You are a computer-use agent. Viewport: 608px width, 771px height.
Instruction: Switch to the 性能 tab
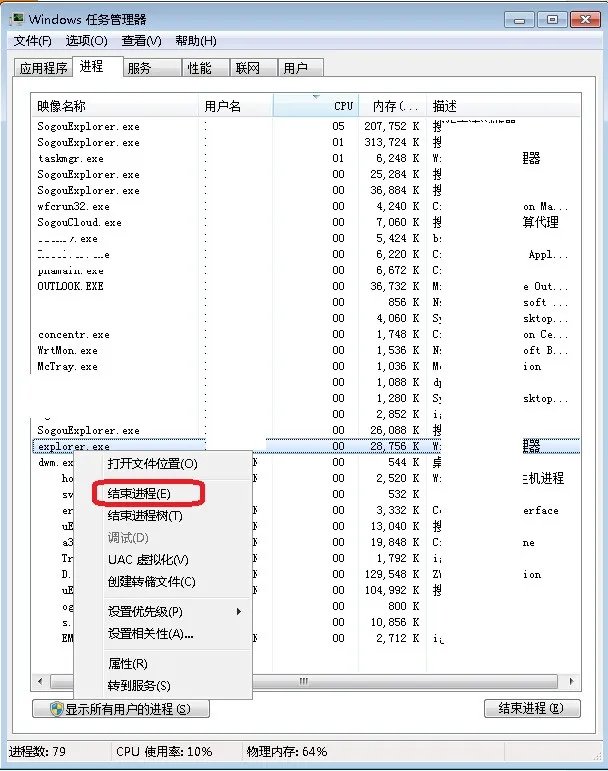(205, 68)
